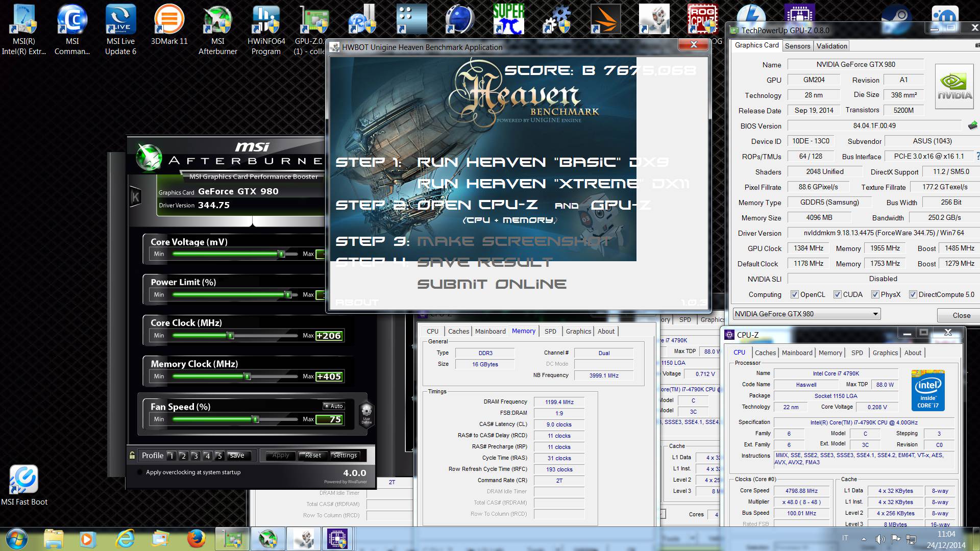The width and height of the screenshot is (980, 551).
Task: Show hidden tray icons arrow
Action: 864,539
